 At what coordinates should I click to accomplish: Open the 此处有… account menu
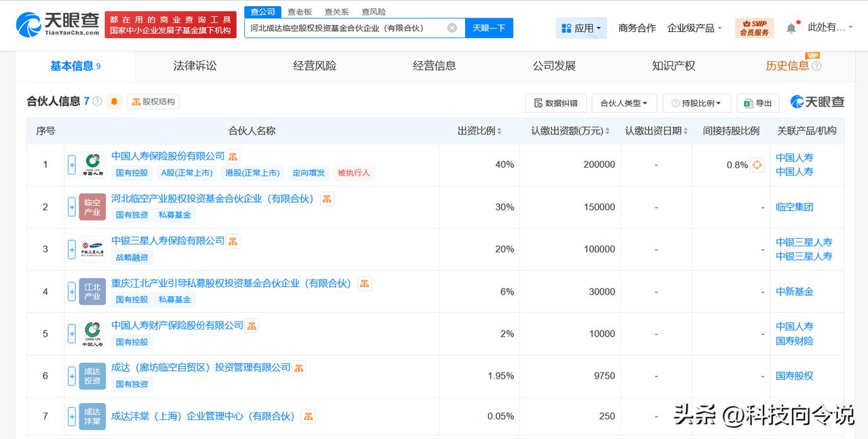831,27
